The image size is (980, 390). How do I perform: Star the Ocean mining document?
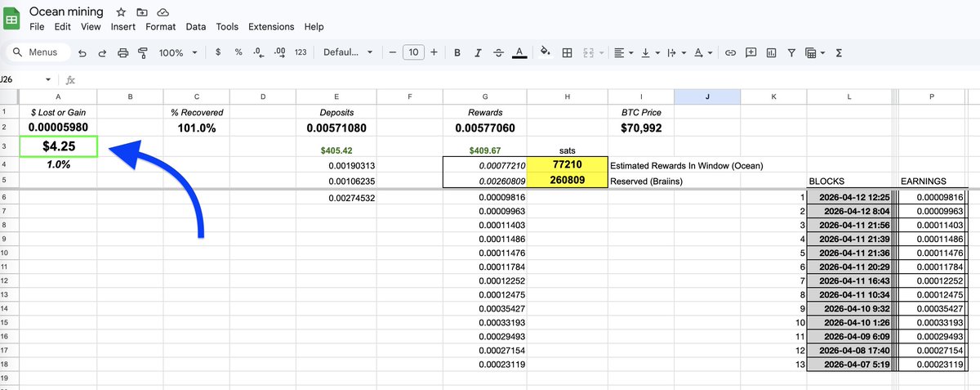pyautogui.click(x=121, y=11)
